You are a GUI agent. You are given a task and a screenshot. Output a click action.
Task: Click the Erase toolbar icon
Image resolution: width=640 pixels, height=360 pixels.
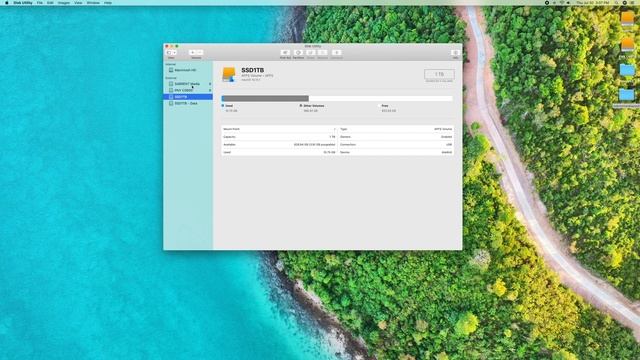coord(311,53)
